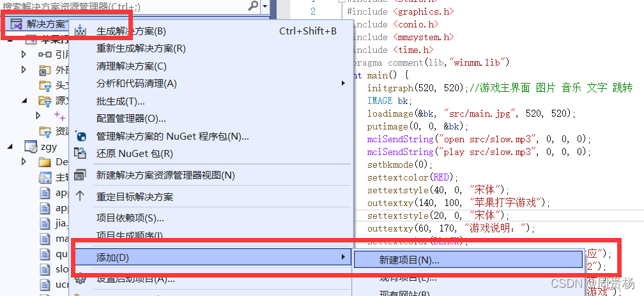Screen dimensions: 644x296
Task: Click the new Solution Explorer view icon
Action: pos(80,175)
